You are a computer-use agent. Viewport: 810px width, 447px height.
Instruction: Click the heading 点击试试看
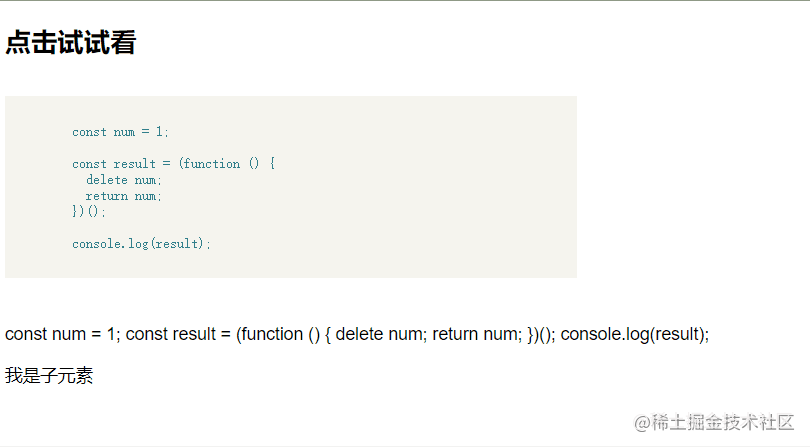coord(71,42)
